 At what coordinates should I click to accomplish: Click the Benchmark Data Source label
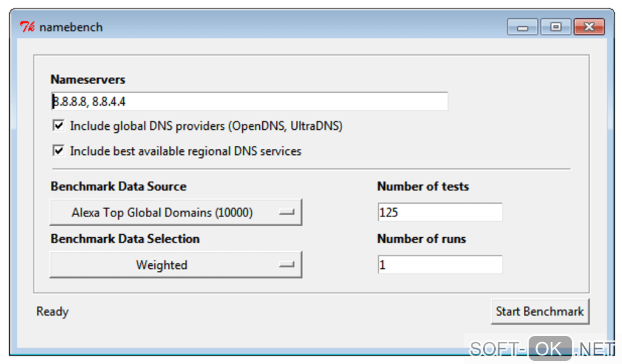coord(118,187)
